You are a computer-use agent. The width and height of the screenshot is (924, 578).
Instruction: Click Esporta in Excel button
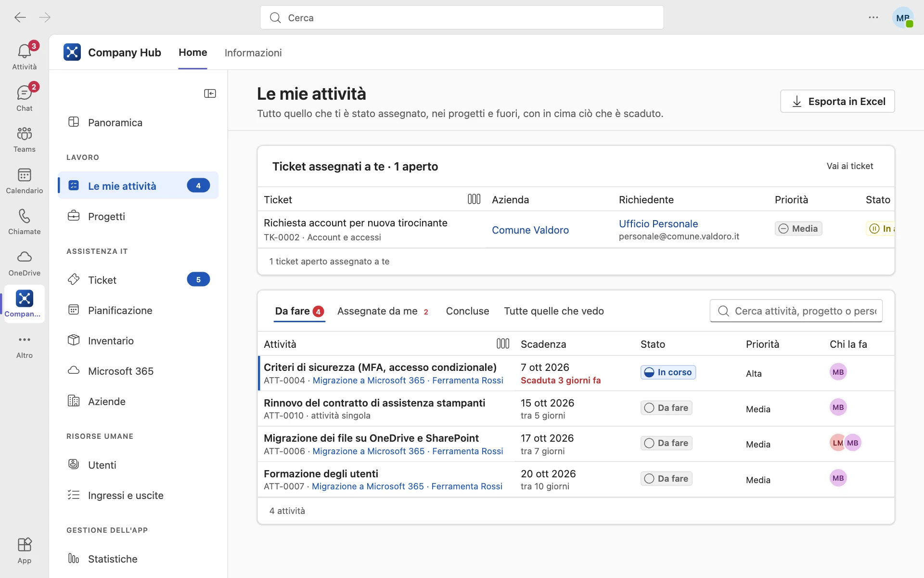click(837, 101)
